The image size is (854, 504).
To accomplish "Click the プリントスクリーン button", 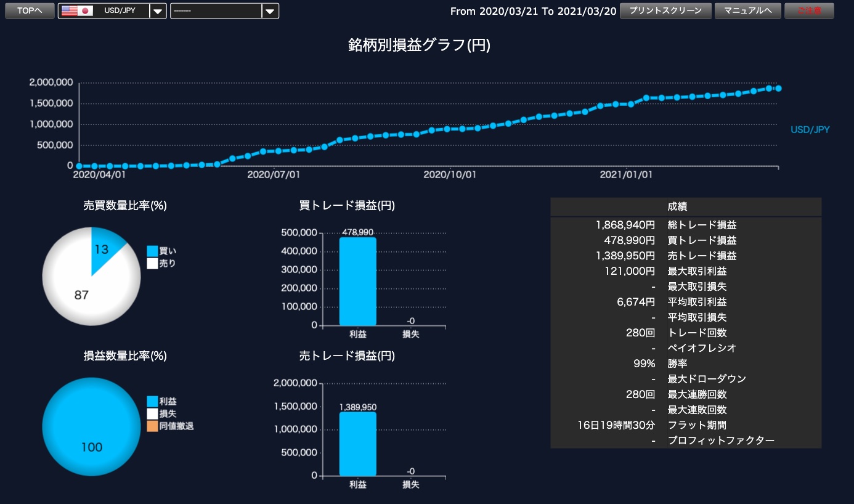I will [665, 11].
